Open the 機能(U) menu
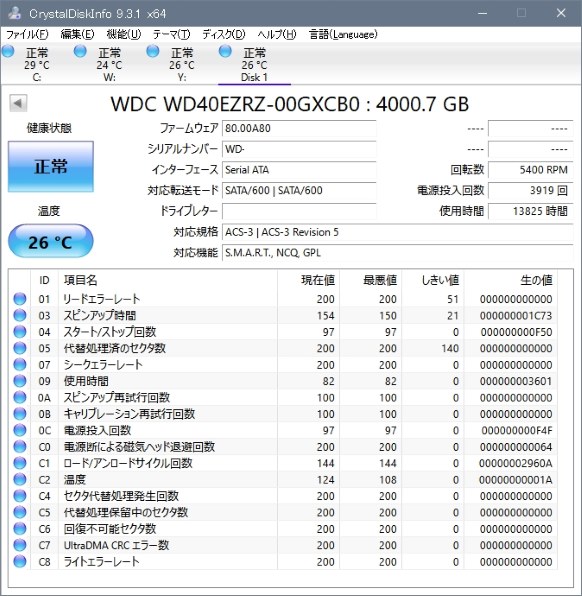 (124, 35)
